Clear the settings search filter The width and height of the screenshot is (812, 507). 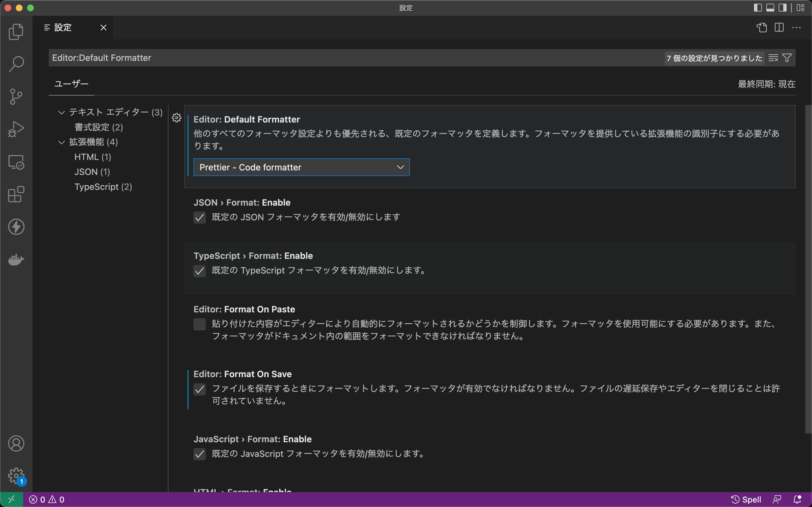[x=773, y=58]
